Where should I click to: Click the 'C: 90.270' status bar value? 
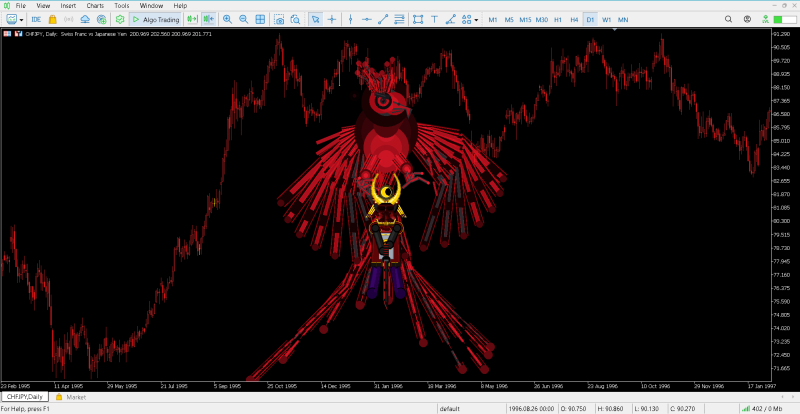683,409
